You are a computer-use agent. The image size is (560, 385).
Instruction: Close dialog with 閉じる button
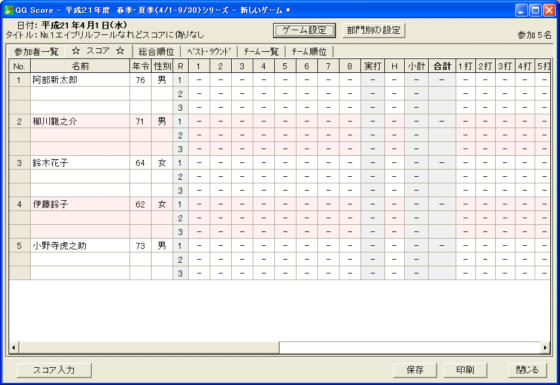tap(527, 370)
